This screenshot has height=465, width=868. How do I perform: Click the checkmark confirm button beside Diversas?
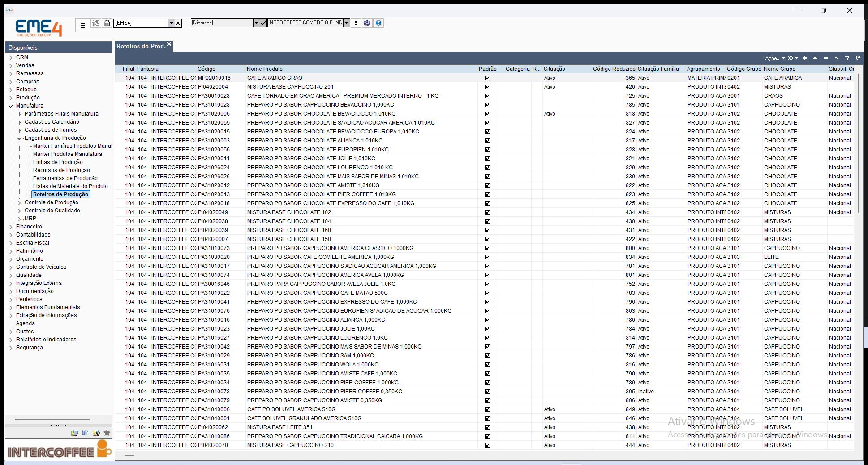click(x=263, y=23)
